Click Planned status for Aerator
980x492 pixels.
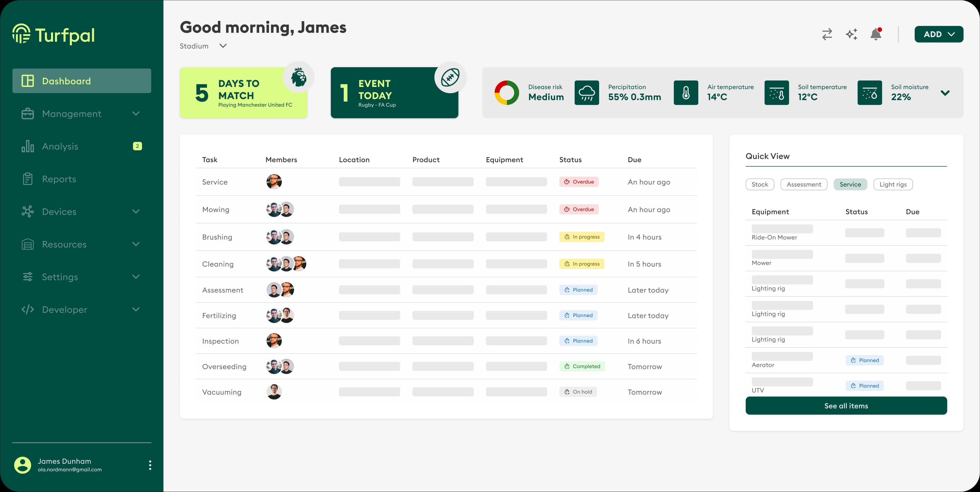[864, 360]
